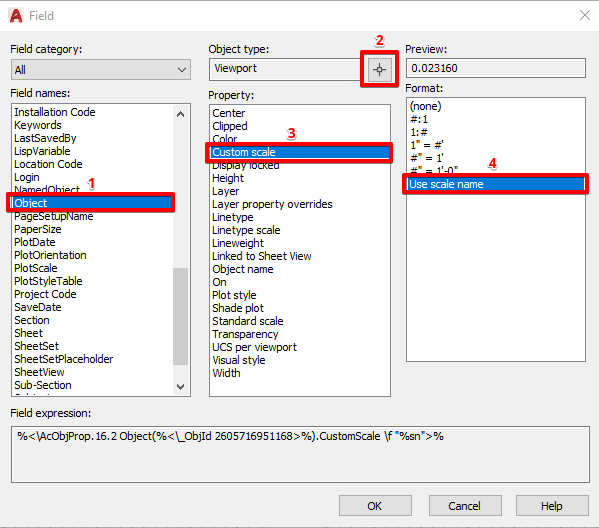Select Section field name
Image resolution: width=599 pixels, height=528 pixels.
32,320
